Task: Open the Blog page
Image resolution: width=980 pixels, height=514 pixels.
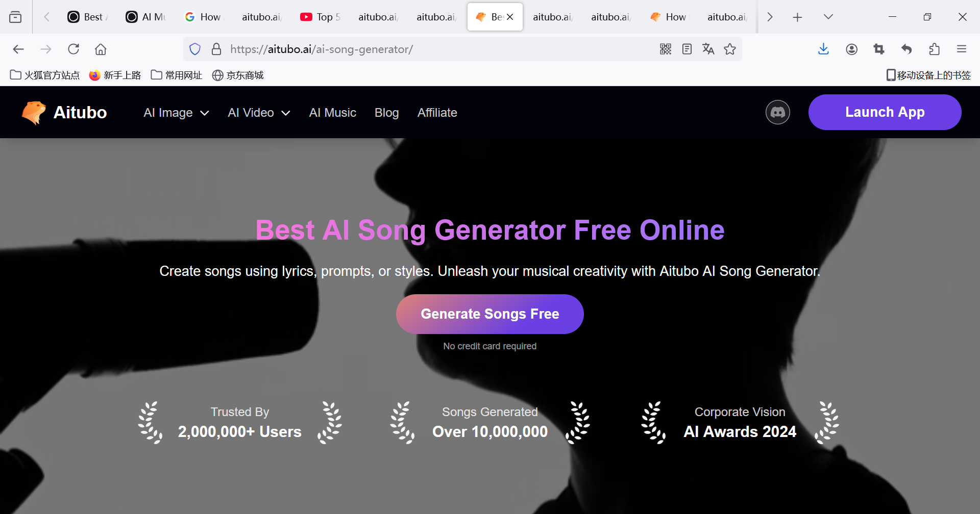Action: point(386,113)
